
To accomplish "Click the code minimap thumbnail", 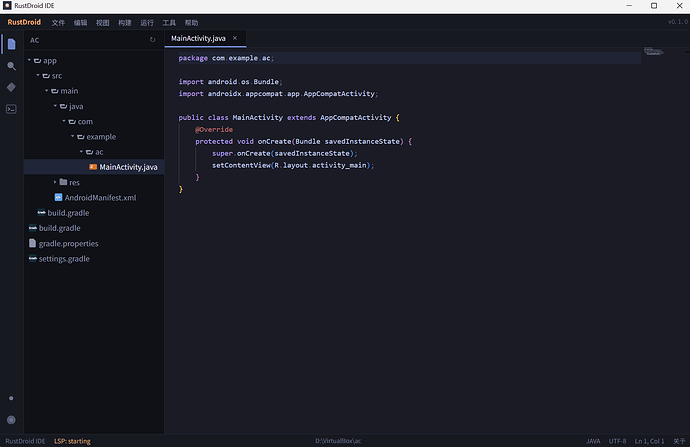I will point(653,52).
